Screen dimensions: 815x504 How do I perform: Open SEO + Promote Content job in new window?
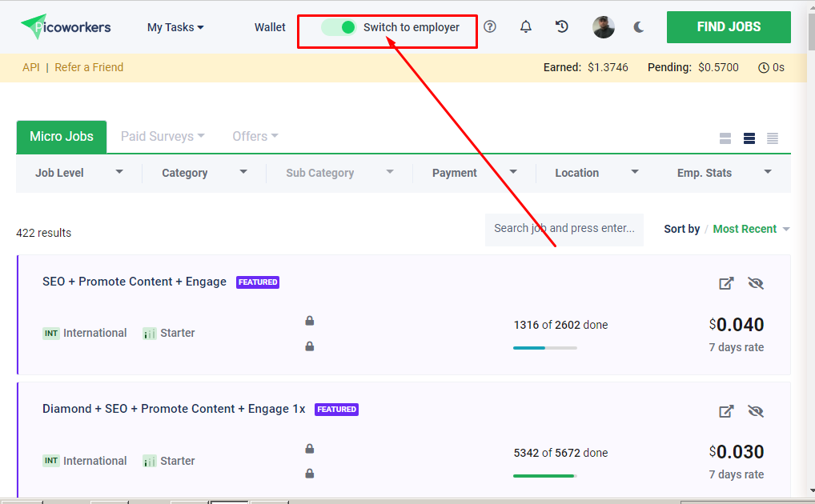pyautogui.click(x=726, y=283)
